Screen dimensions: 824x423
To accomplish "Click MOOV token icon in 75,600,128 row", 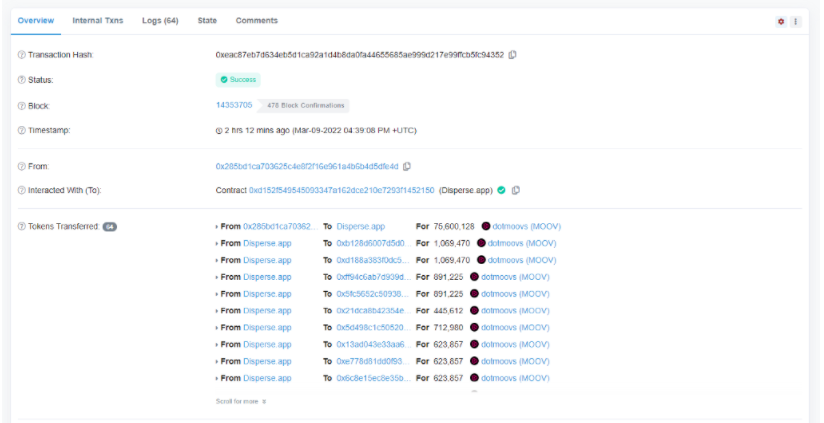I will coord(486,226).
